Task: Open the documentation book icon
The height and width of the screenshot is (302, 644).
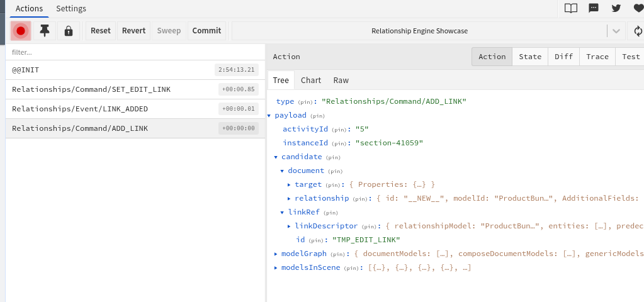Action: 571,8
